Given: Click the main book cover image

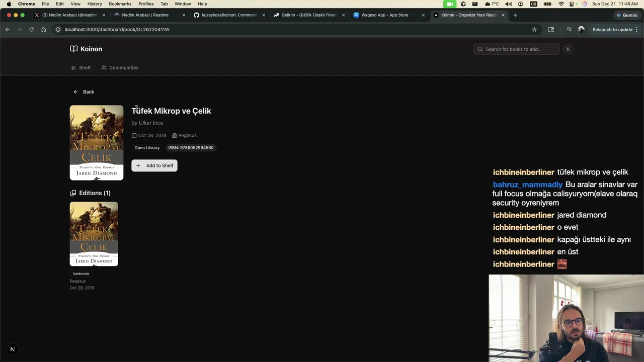Looking at the screenshot, I should [97, 143].
